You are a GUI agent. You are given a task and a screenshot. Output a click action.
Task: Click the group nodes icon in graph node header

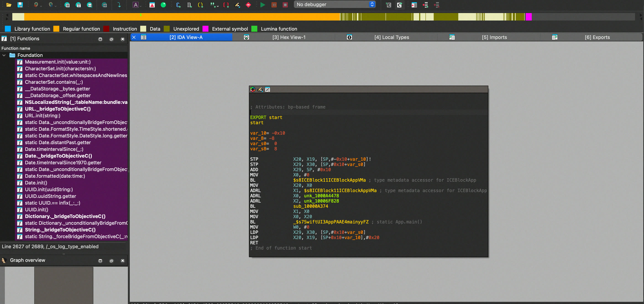[x=267, y=89]
